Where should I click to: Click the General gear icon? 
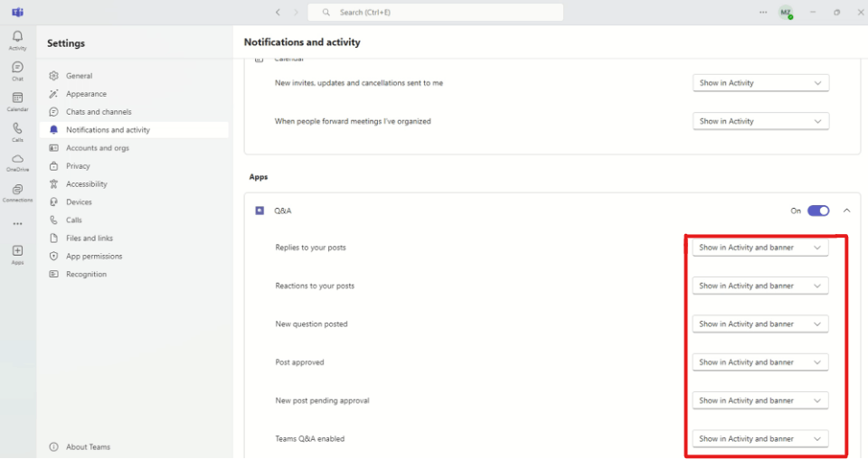pos(53,76)
